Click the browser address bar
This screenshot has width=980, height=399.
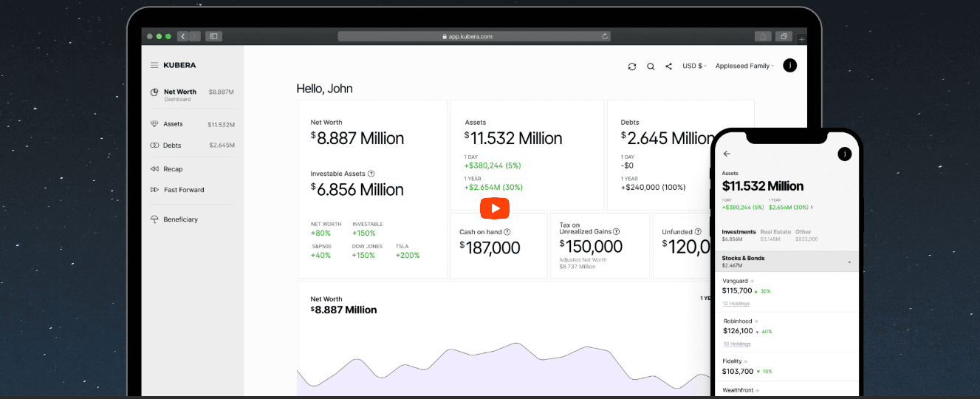click(473, 36)
